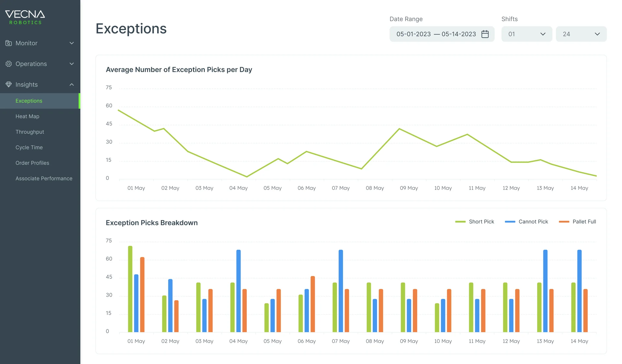
Task: Click the Monitor menu label
Action: [27, 43]
